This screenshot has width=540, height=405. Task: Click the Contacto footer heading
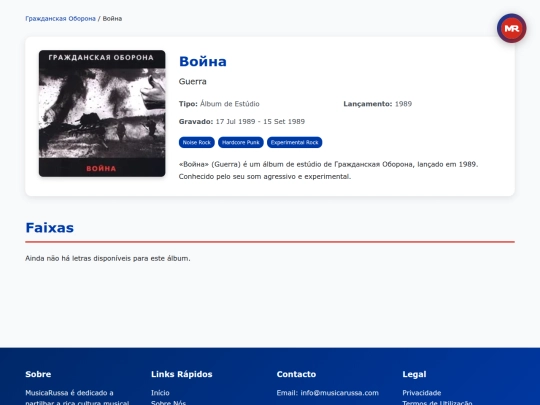click(x=296, y=374)
